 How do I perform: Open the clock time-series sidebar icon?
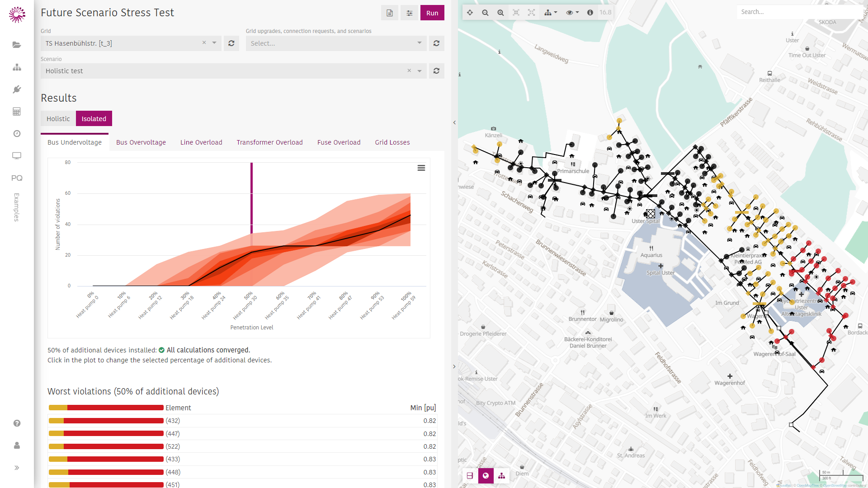(17, 133)
